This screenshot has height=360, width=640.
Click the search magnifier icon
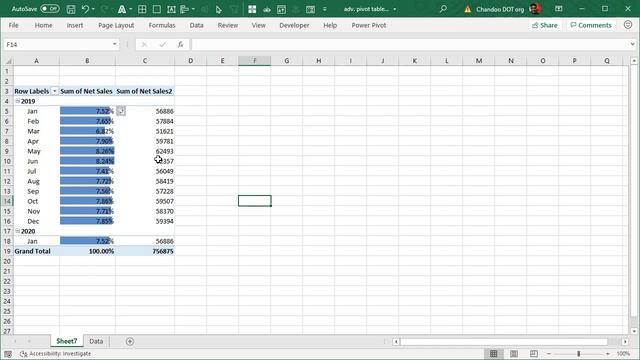click(x=443, y=9)
